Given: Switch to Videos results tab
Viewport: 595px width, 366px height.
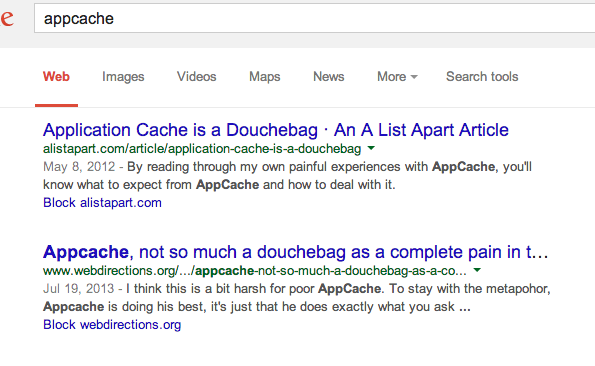Looking at the screenshot, I should pyautogui.click(x=197, y=77).
